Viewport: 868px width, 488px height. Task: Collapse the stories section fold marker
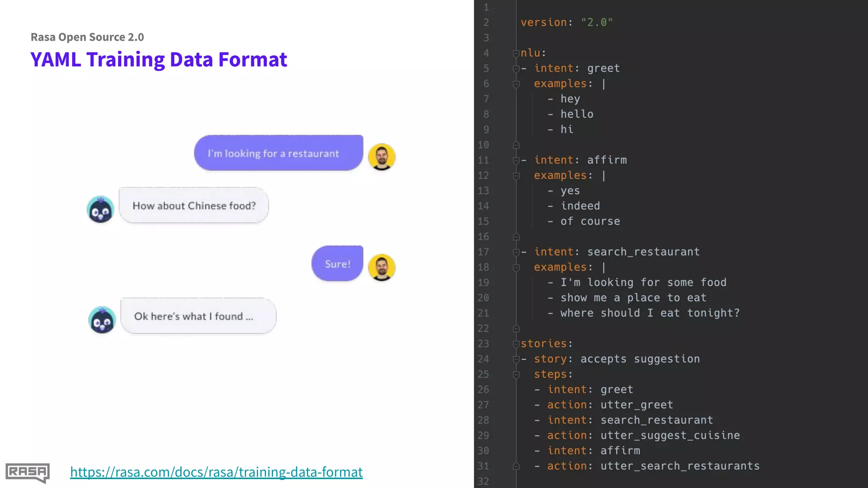click(516, 344)
